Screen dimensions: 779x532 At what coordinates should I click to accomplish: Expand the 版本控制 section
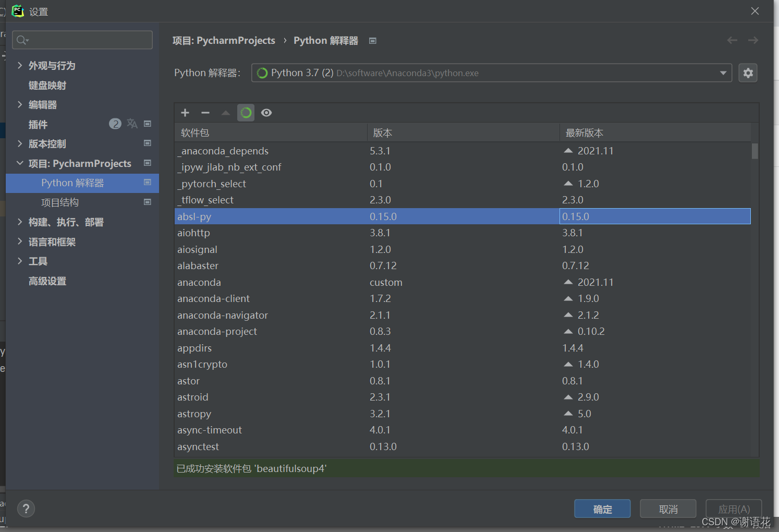pyautogui.click(x=20, y=143)
